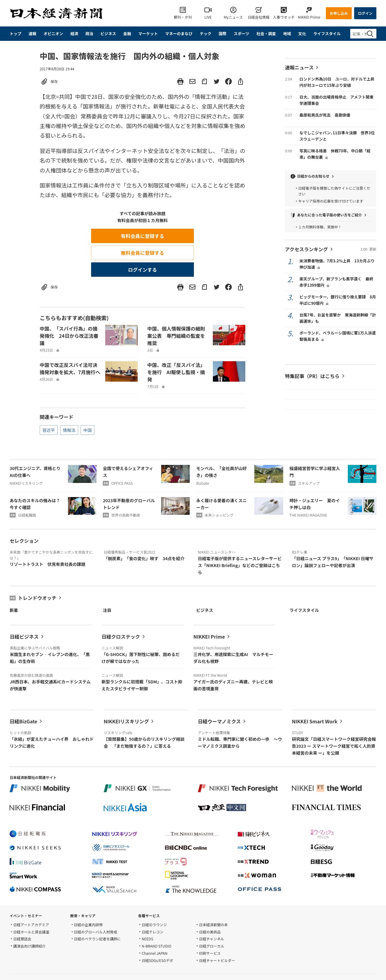This screenshot has width=386, height=980.
Task: Email the article using top envelope icon
Action: click(192, 81)
